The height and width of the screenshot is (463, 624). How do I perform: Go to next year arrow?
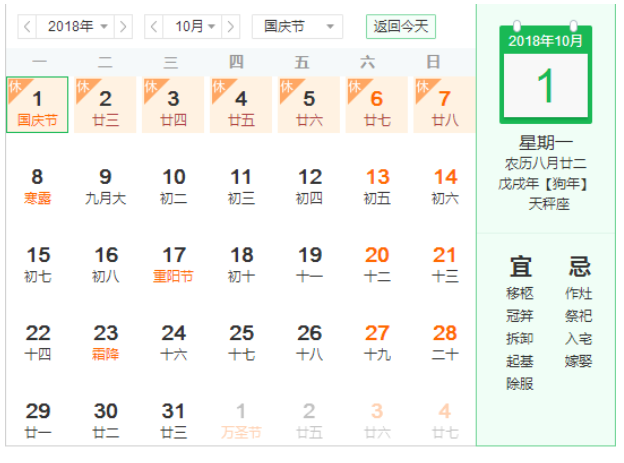click(123, 27)
